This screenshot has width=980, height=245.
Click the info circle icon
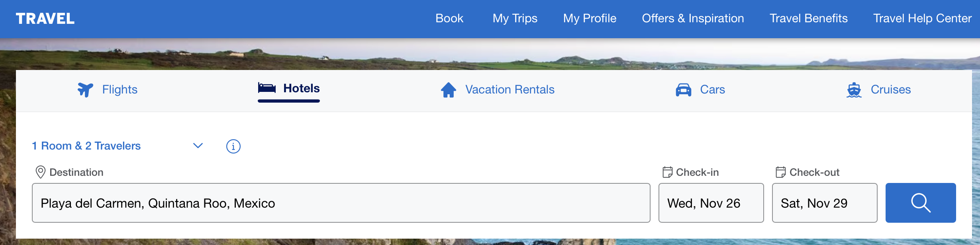pos(233,146)
